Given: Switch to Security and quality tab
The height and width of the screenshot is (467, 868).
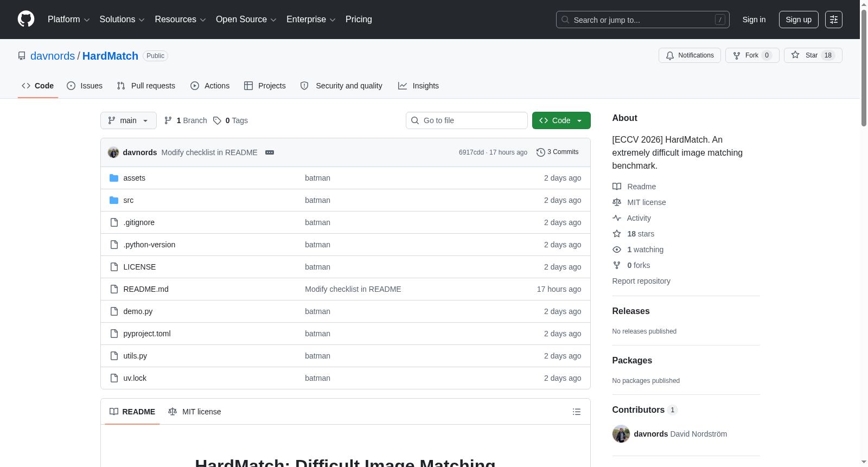Looking at the screenshot, I should click(x=341, y=86).
